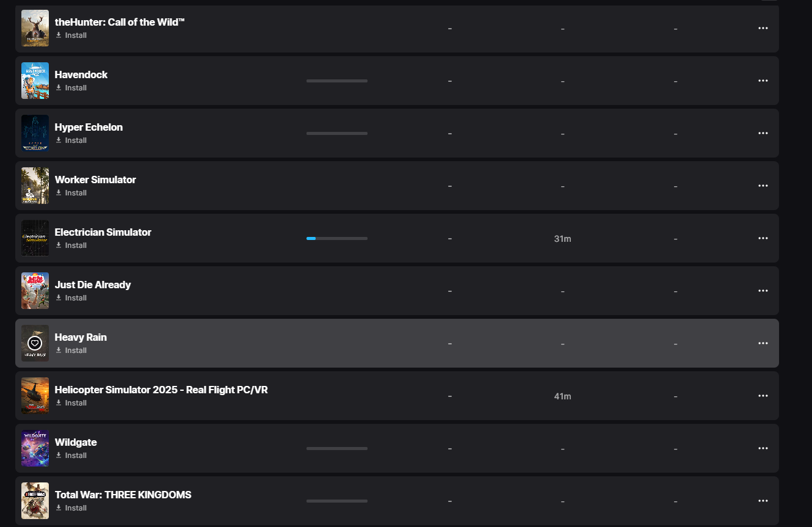Viewport: 812px width, 527px height.
Task: Open more options for Electrician Simulator
Action: [763, 238]
